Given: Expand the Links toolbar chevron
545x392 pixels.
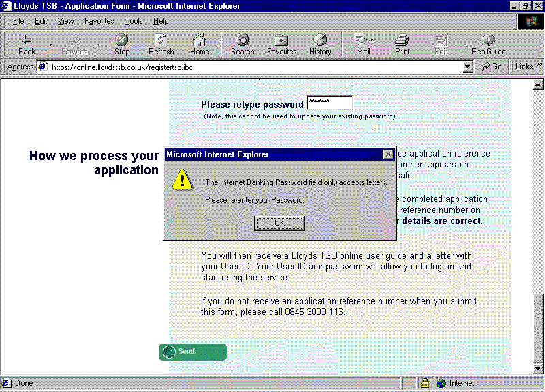Looking at the screenshot, I should pyautogui.click(x=540, y=65).
